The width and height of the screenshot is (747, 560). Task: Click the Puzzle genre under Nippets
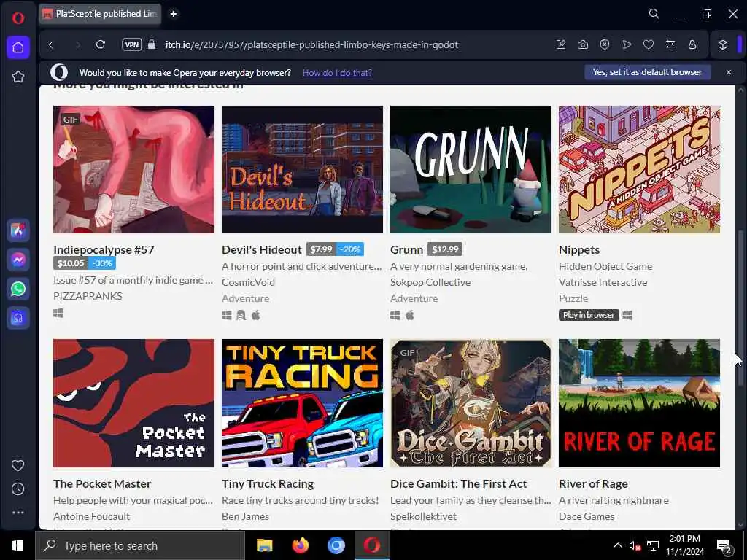click(x=573, y=298)
